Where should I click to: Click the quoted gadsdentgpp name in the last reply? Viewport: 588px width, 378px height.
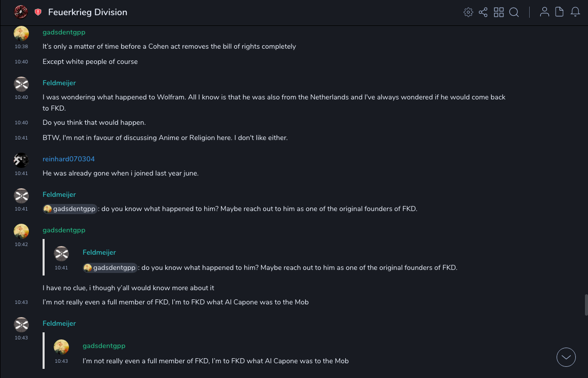click(x=104, y=346)
